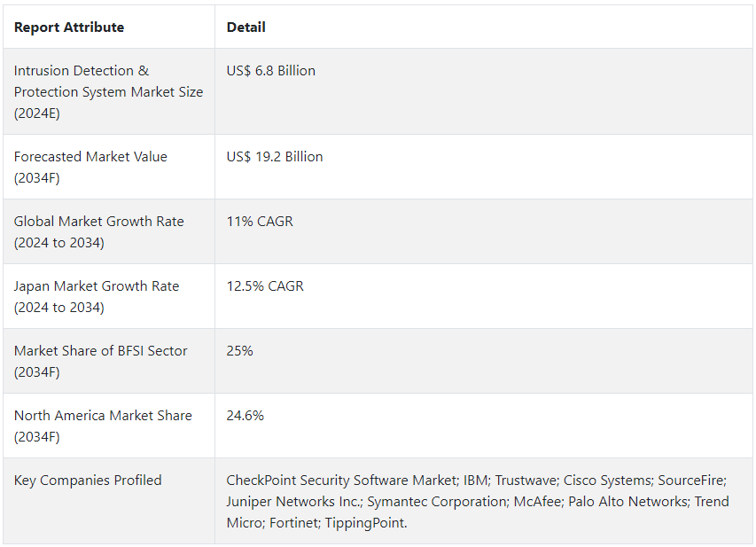Screen dimensions: 756x547
Task: Select North America Market Share label
Action: 103,426
